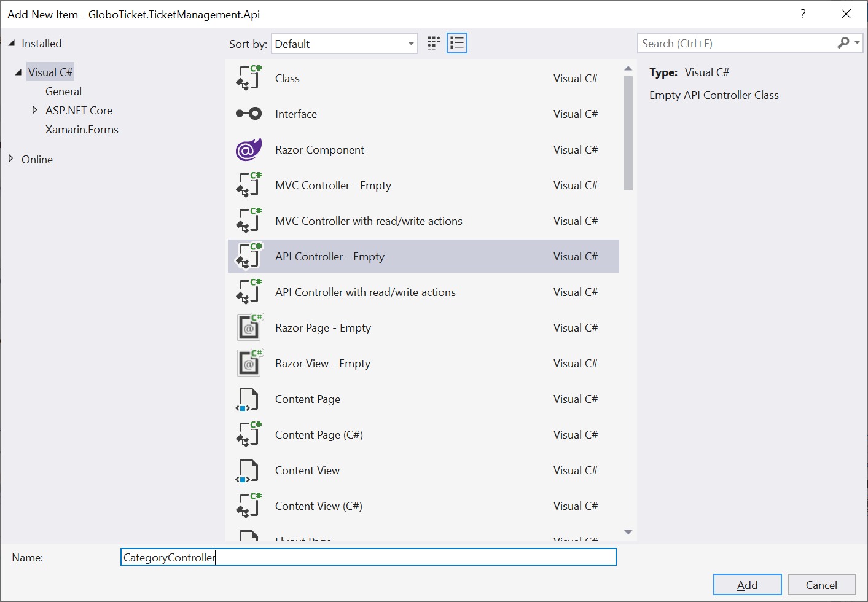
Task: Switch to the small icons view
Action: [433, 42]
